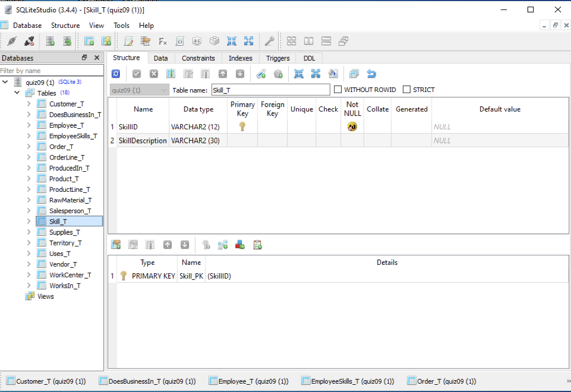
Task: Expand the Order_T table node
Action: click(x=29, y=147)
